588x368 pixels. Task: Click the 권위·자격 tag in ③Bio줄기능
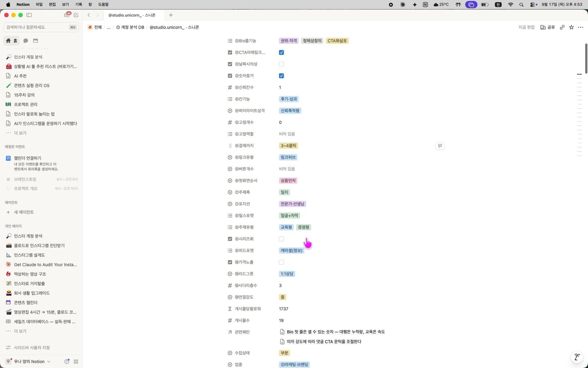(289, 41)
